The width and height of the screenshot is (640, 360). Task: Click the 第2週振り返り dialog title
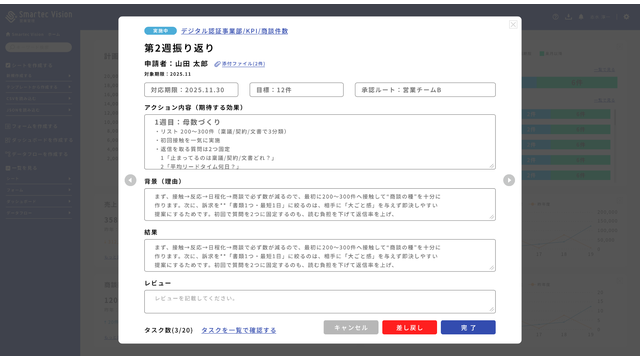point(179,48)
